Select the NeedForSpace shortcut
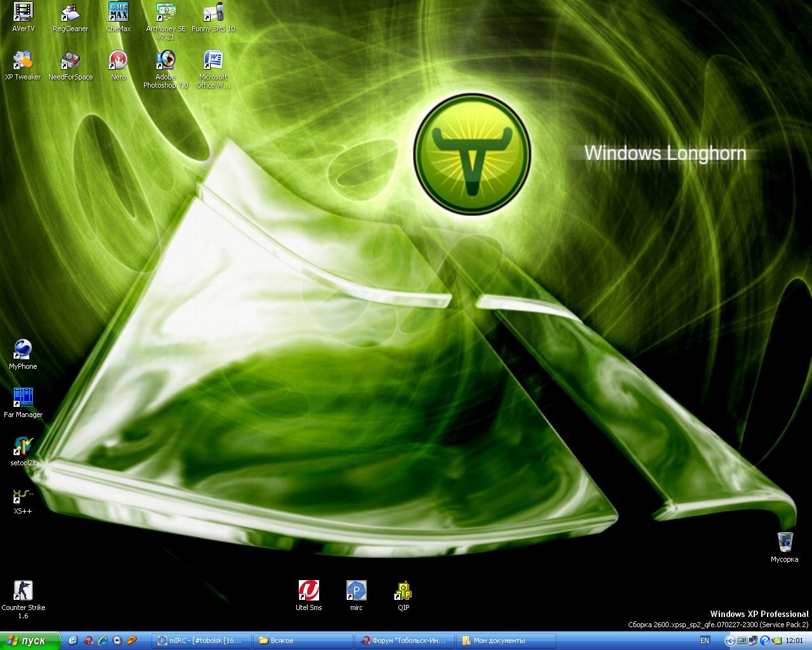 click(x=70, y=65)
